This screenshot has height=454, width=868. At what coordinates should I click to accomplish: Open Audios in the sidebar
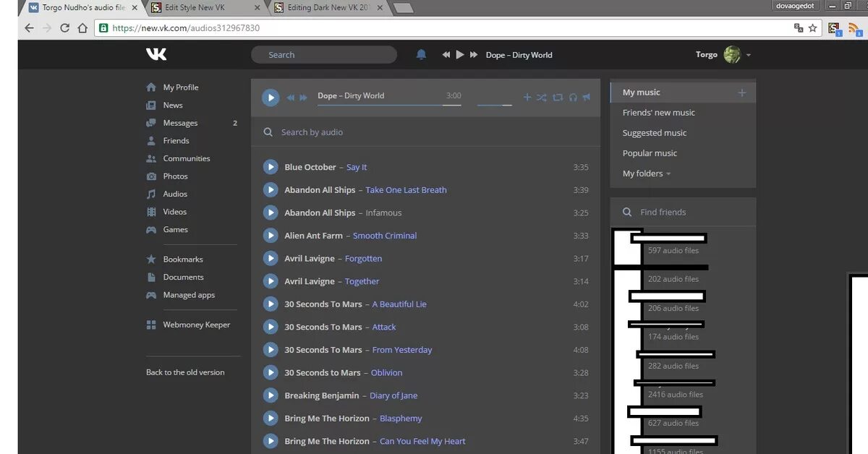[175, 194]
